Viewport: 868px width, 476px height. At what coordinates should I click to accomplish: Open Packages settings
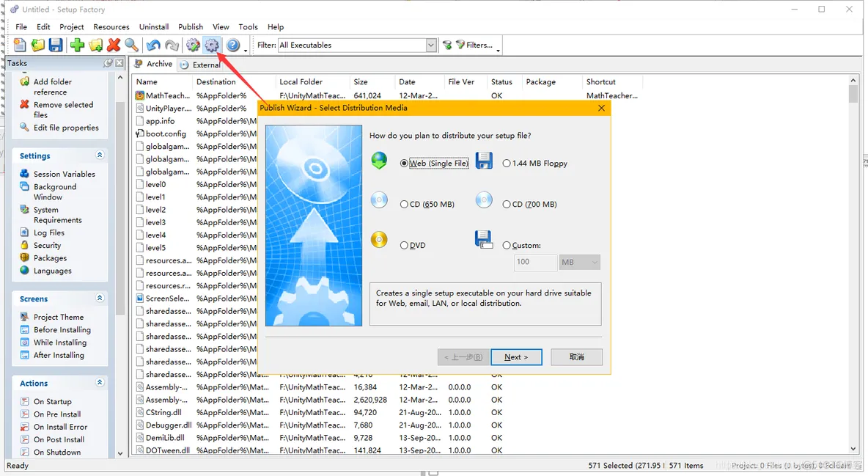tap(50, 258)
